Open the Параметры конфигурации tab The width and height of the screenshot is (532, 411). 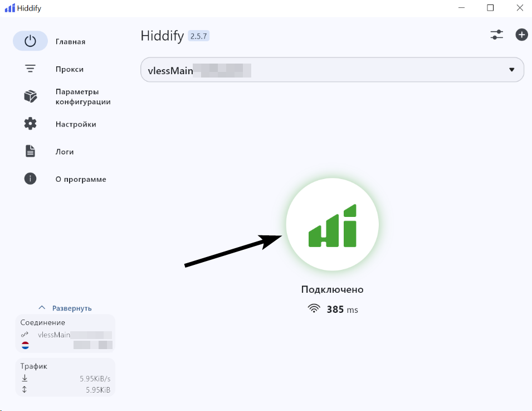point(83,97)
